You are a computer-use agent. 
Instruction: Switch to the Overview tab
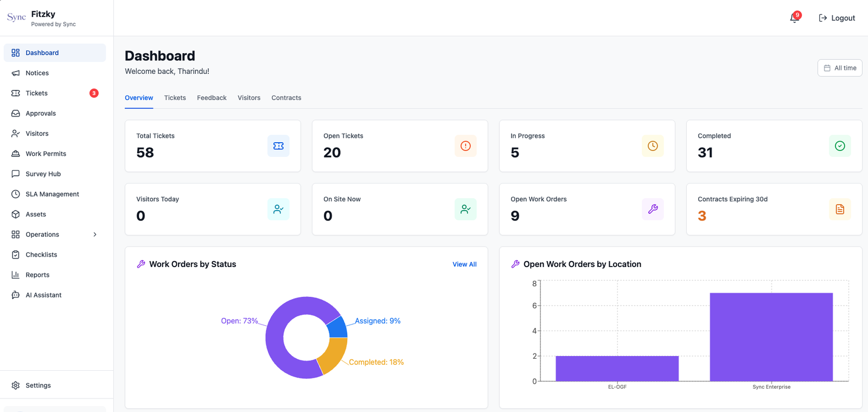pos(139,98)
